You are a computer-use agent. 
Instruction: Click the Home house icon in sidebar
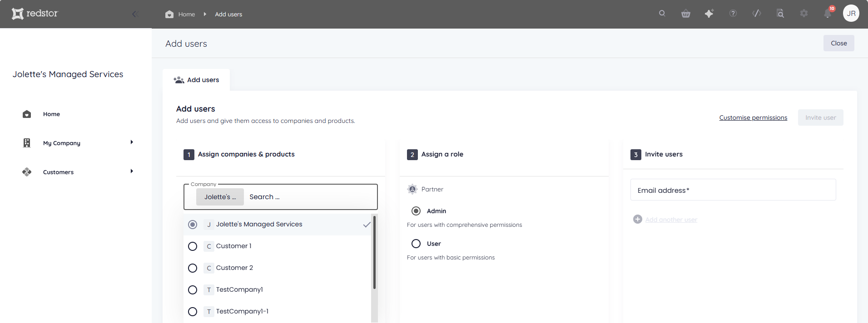[27, 114]
